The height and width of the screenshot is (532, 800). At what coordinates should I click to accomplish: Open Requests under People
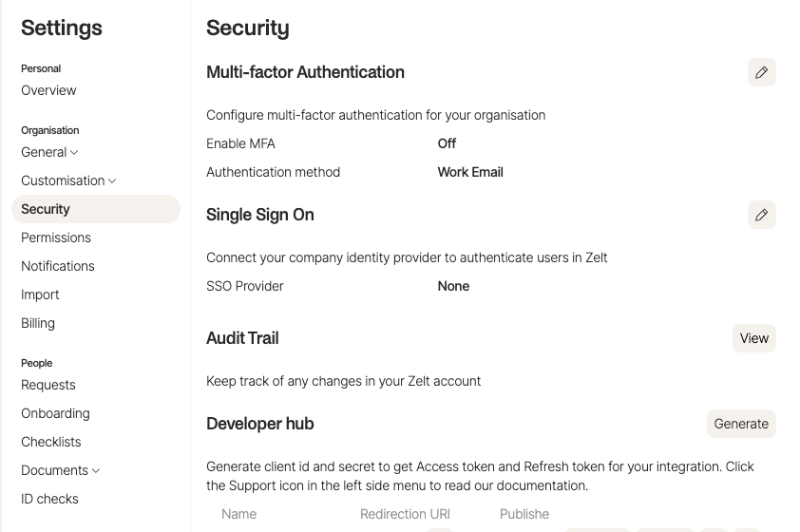click(48, 385)
